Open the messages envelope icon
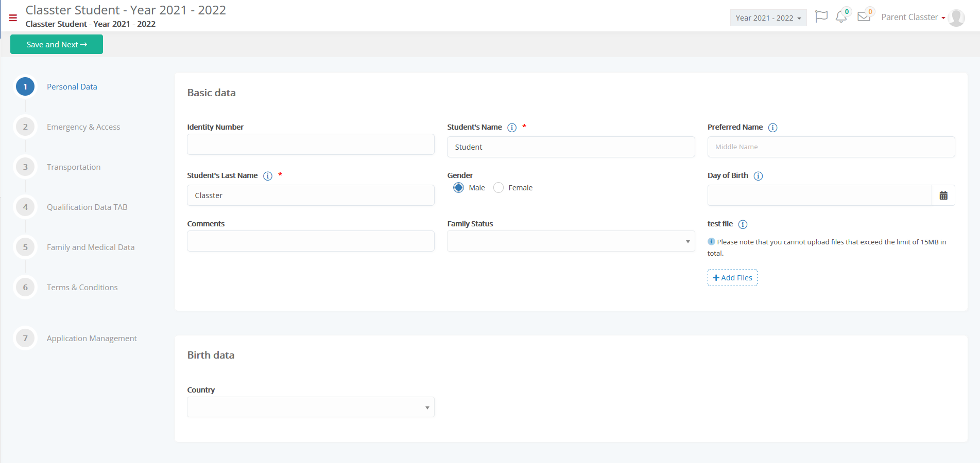 (864, 17)
